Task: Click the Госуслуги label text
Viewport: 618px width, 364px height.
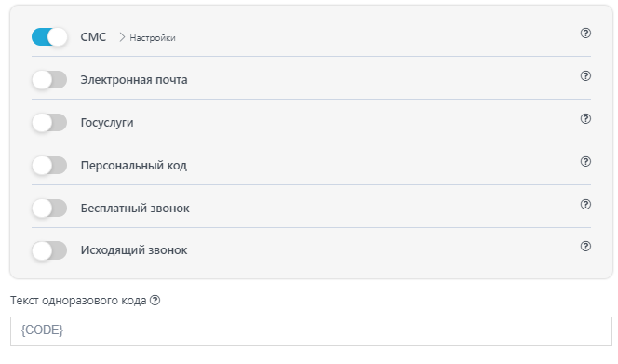Action: [107, 123]
